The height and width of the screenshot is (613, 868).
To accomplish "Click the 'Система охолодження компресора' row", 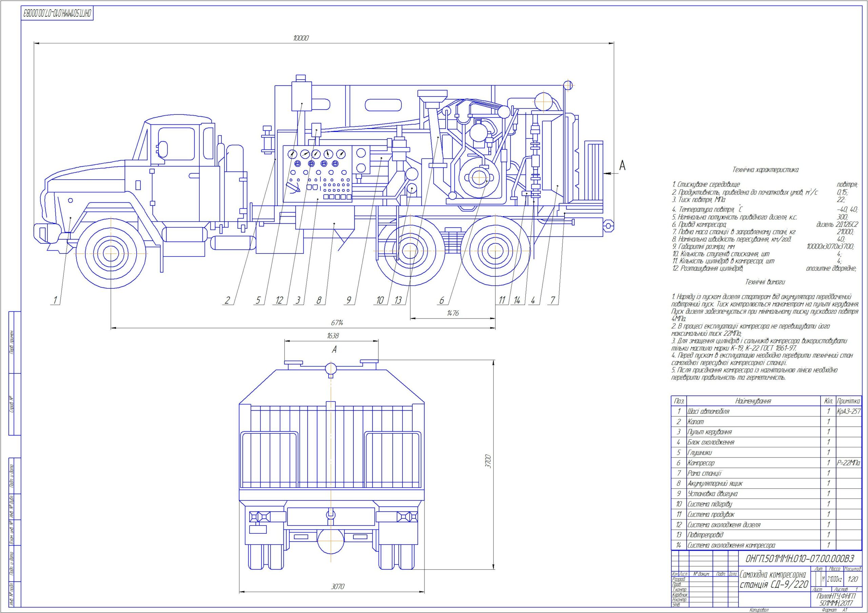I will pyautogui.click(x=766, y=545).
